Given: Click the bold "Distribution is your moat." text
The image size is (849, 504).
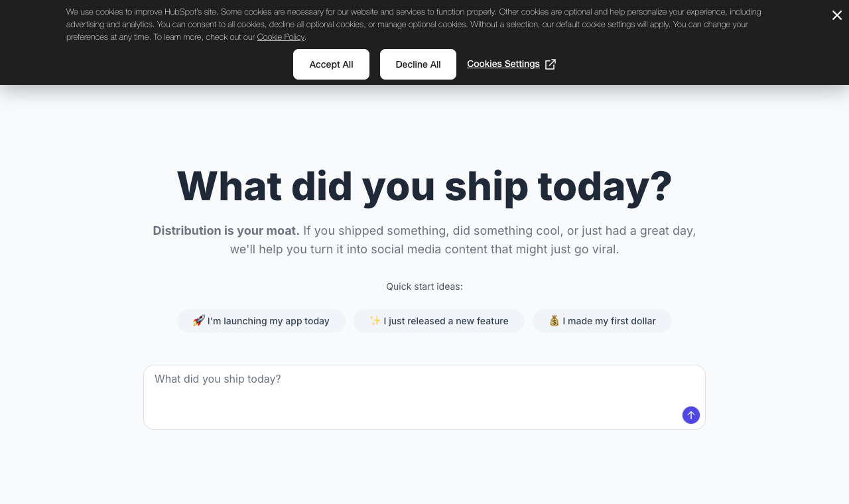Looking at the screenshot, I should tap(226, 231).
